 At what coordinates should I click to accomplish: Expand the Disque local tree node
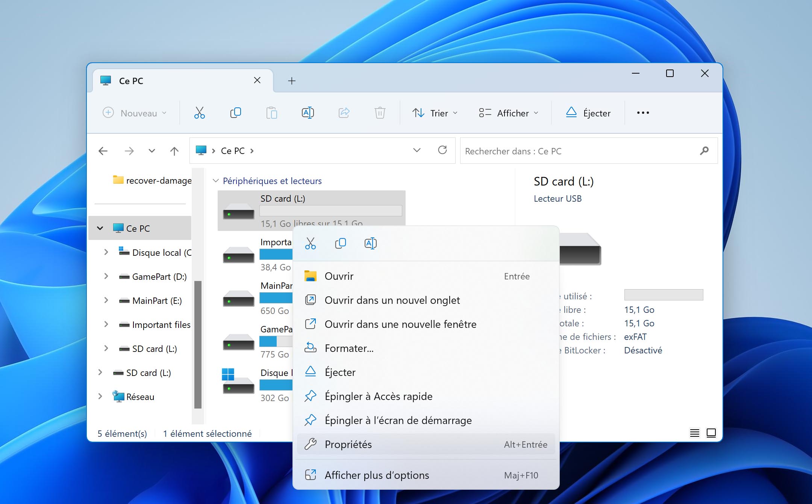(106, 252)
